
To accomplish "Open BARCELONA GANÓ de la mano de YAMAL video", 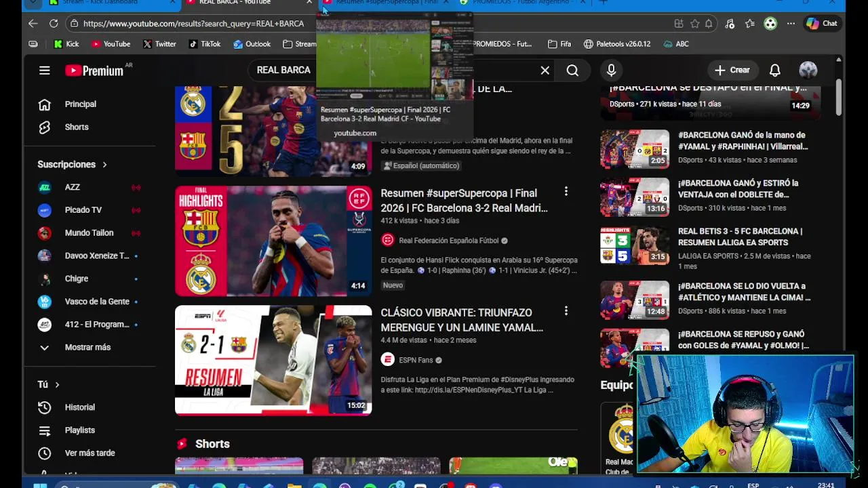I will point(743,140).
